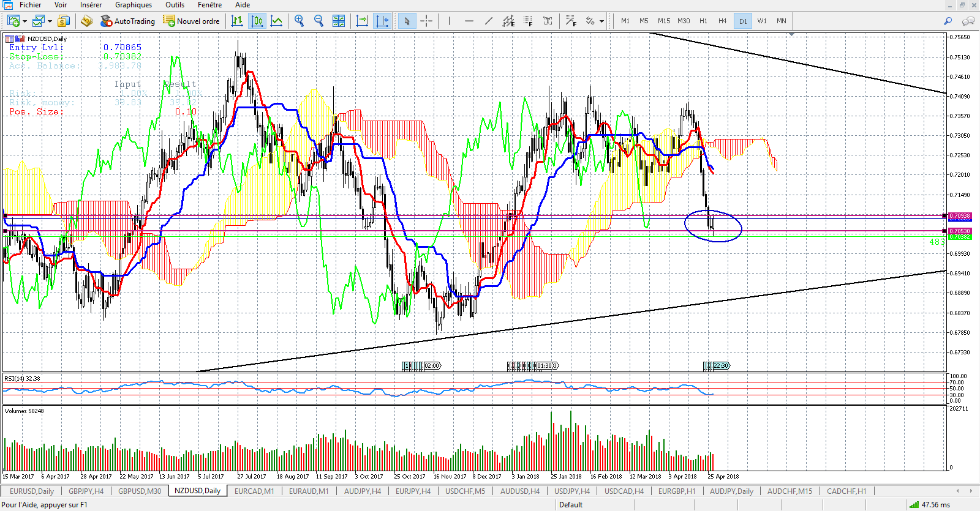
Task: Switch to the USDCHF,M5 chart tab
Action: click(x=465, y=491)
